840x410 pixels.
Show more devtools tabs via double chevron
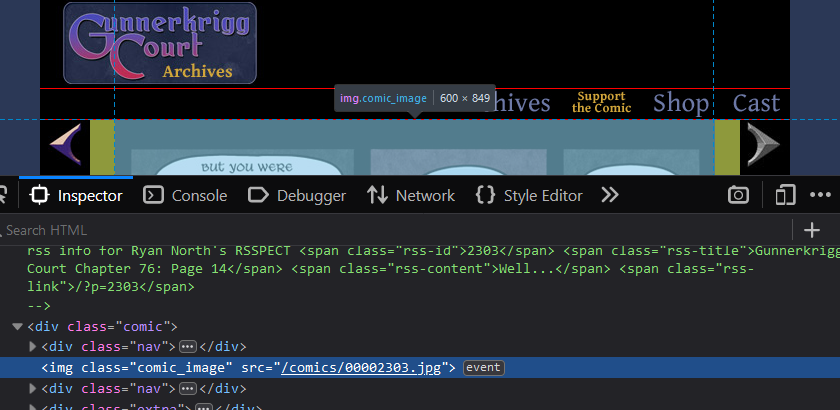(609, 195)
